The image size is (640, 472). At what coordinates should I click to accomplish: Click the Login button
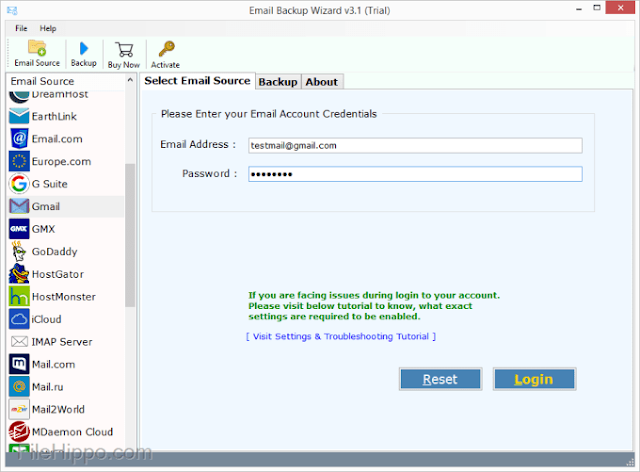(x=534, y=379)
